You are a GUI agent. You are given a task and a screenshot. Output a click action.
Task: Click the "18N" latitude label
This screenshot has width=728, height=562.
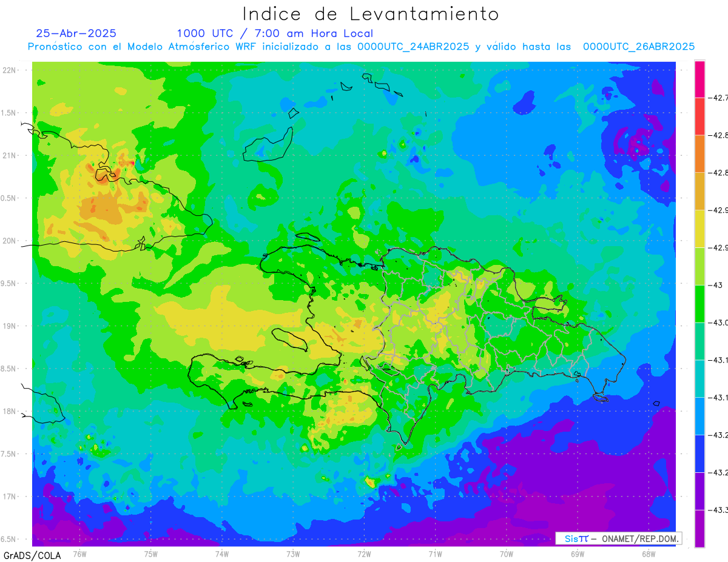9,411
